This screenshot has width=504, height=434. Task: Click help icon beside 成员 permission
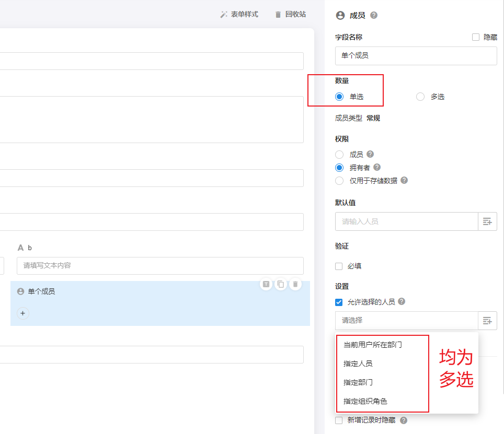(370, 154)
